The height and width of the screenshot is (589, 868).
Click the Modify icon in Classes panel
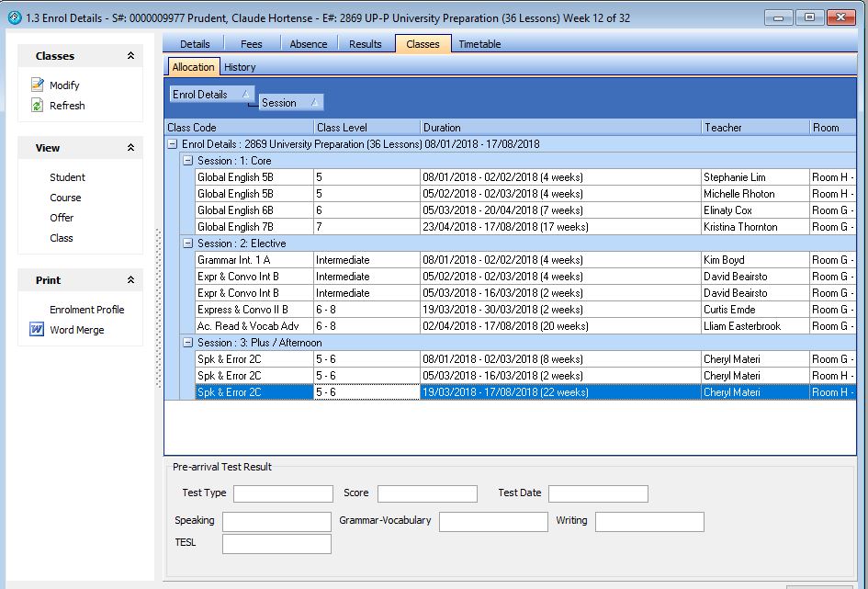point(38,85)
